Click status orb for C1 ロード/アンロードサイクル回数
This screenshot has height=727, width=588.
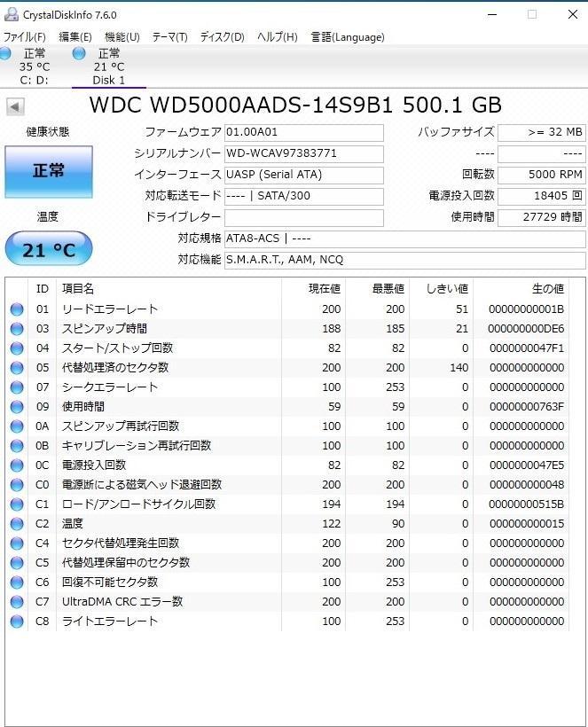pos(17,504)
